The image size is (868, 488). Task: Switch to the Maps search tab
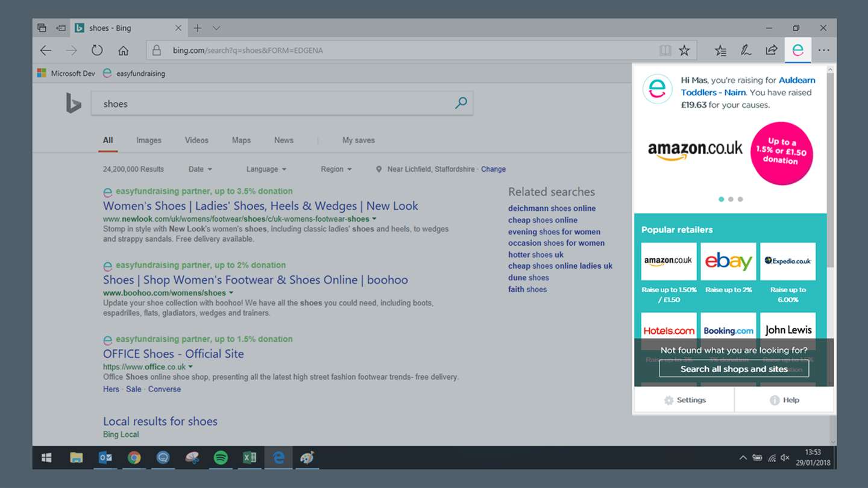pos(241,140)
